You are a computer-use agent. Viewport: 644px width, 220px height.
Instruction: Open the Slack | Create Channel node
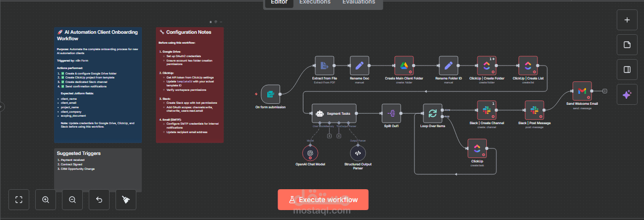tap(486, 110)
